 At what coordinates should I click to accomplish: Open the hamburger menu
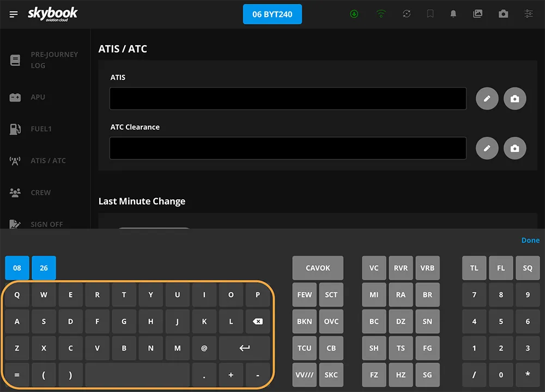[14, 14]
